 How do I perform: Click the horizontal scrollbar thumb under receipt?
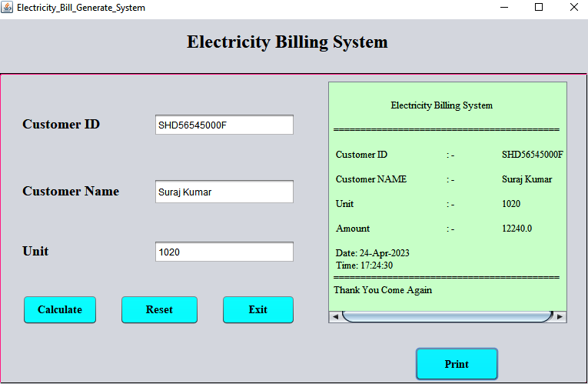tap(447, 317)
